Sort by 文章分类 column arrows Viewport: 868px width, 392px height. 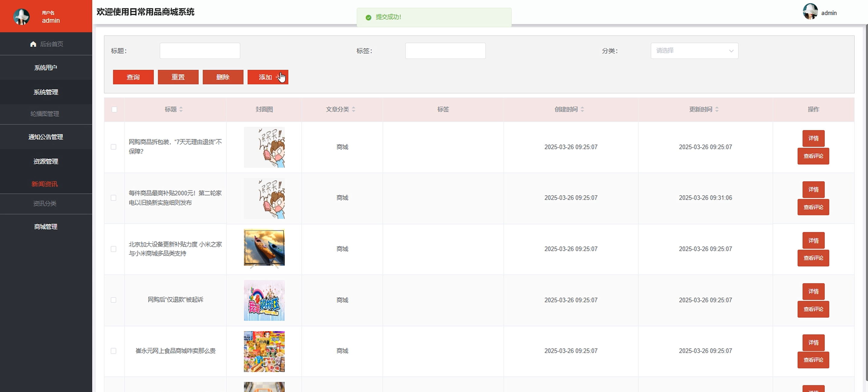click(354, 109)
